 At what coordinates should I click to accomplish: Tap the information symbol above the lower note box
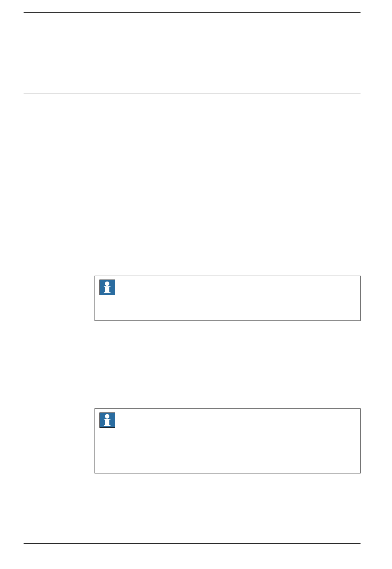[107, 287]
